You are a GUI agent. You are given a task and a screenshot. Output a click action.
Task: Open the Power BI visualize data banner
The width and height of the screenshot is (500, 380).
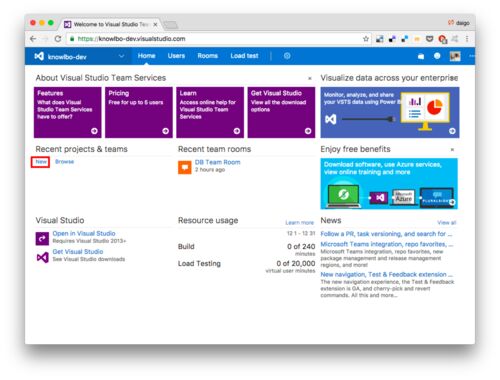(x=390, y=112)
